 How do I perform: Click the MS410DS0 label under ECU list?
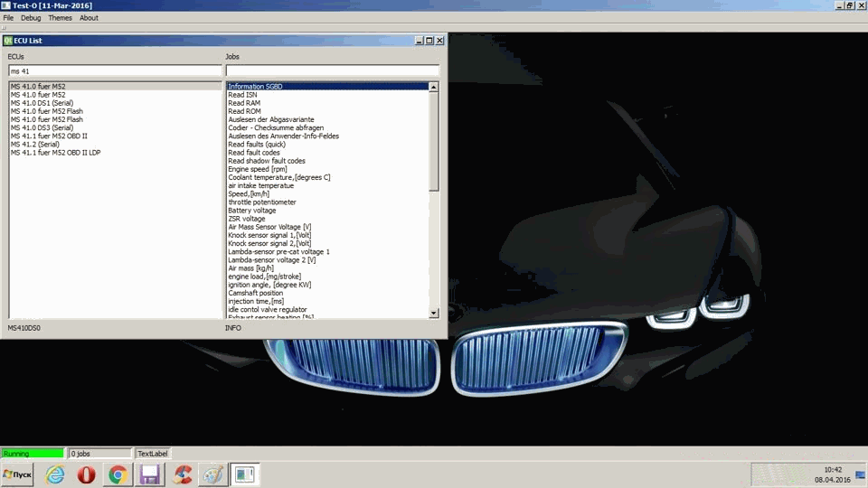pyautogui.click(x=24, y=328)
